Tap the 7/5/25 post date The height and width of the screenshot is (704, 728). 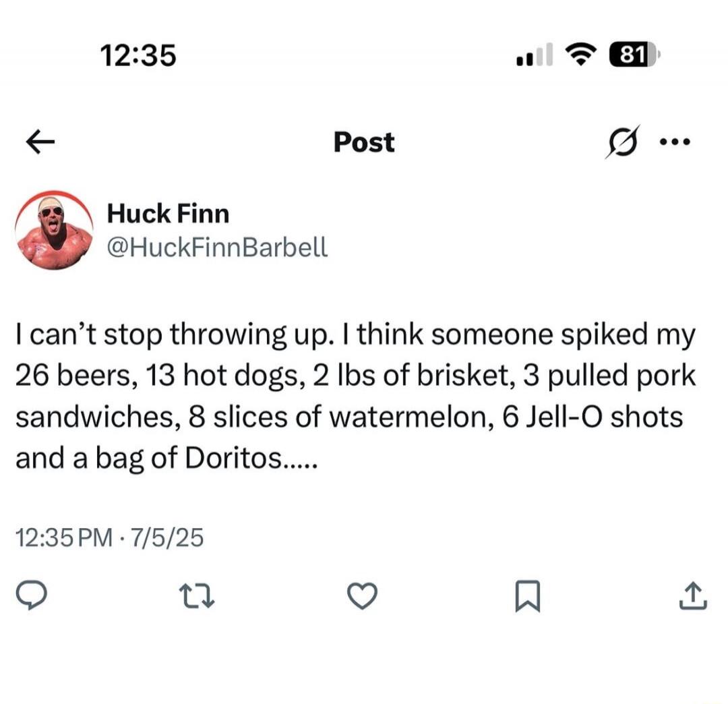tap(168, 538)
